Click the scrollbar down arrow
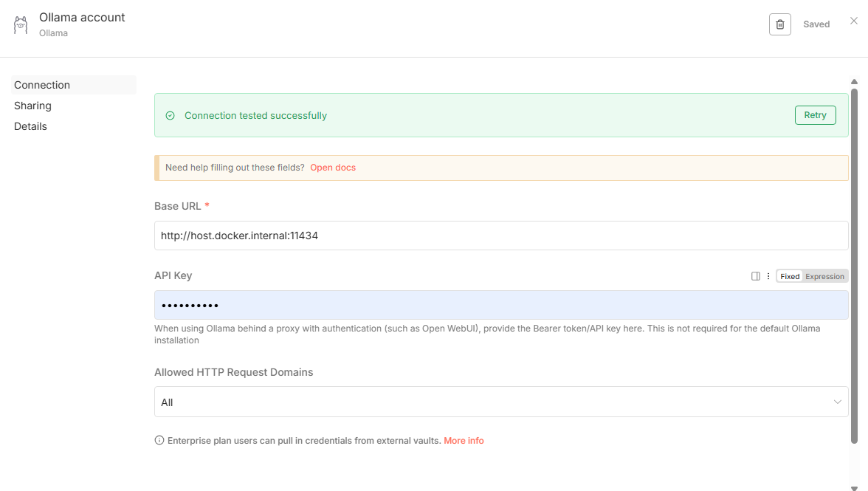Image resolution: width=868 pixels, height=491 pixels. 853,488
